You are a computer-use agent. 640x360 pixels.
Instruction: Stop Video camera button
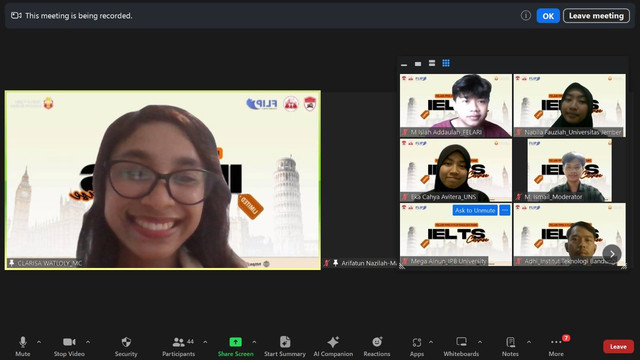point(69,347)
